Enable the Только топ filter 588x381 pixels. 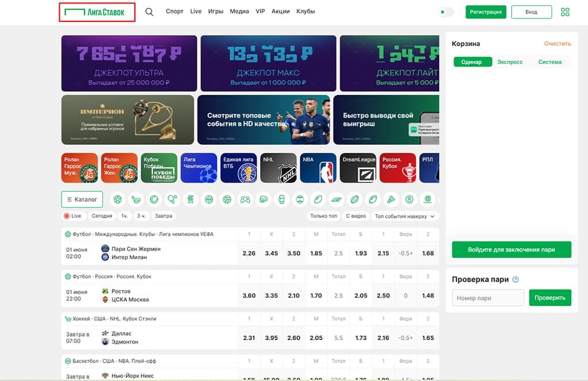[x=324, y=216]
